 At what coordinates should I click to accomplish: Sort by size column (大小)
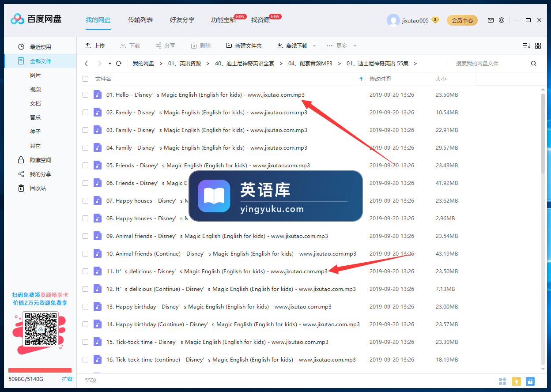click(x=441, y=79)
